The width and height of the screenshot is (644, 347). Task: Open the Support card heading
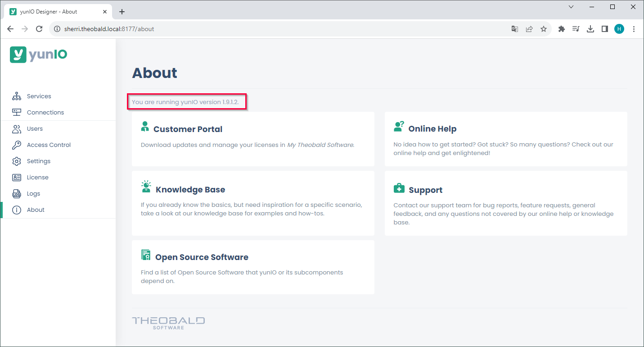point(426,190)
